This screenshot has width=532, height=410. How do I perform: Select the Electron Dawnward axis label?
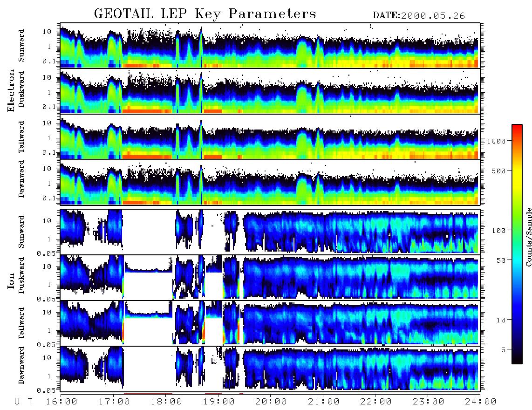[x=21, y=179]
